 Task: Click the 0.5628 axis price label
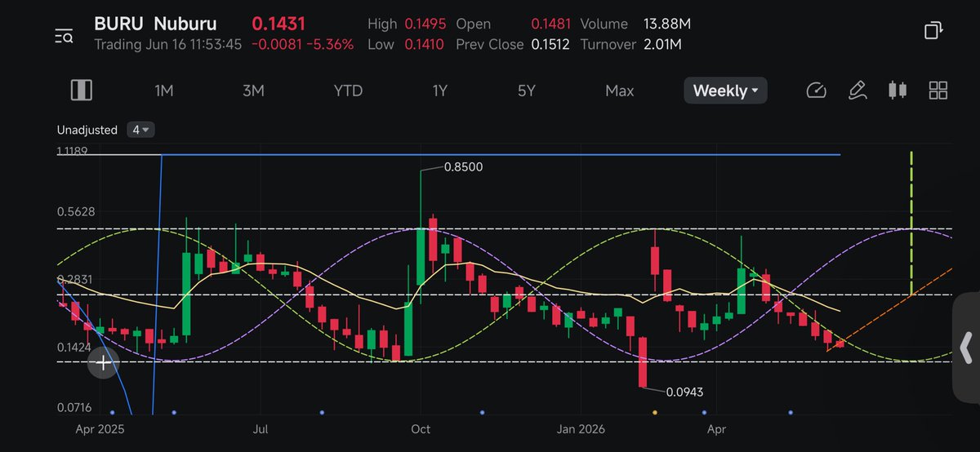75,212
